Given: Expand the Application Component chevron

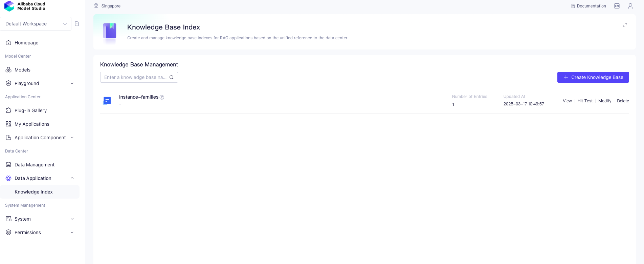Looking at the screenshot, I should [x=72, y=138].
